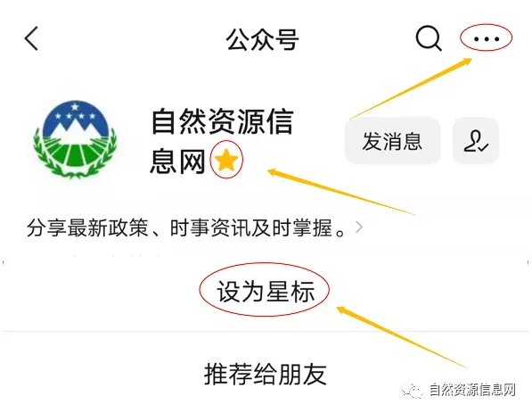The height and width of the screenshot is (413, 532).
Task: Click the followed person-check icon button
Action: tap(476, 141)
